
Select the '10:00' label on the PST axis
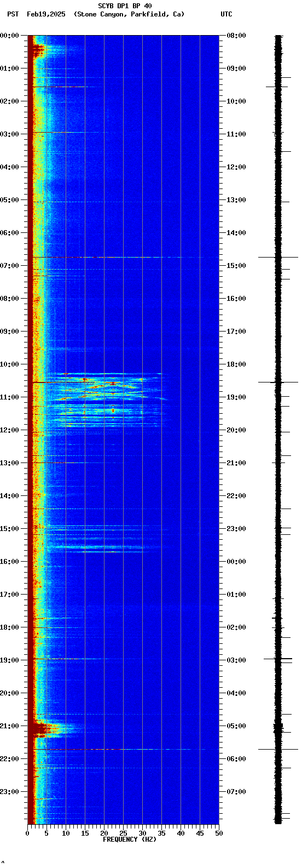(10, 364)
